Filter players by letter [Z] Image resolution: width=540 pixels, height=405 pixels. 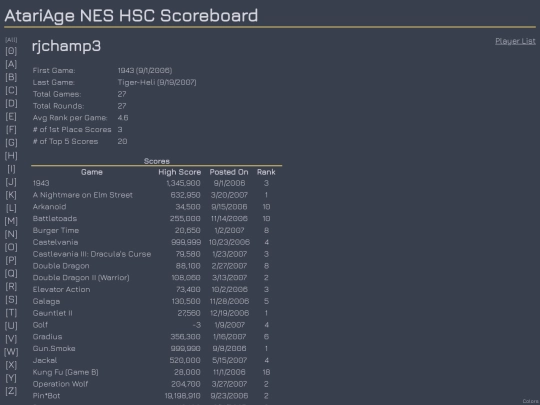click(11, 391)
